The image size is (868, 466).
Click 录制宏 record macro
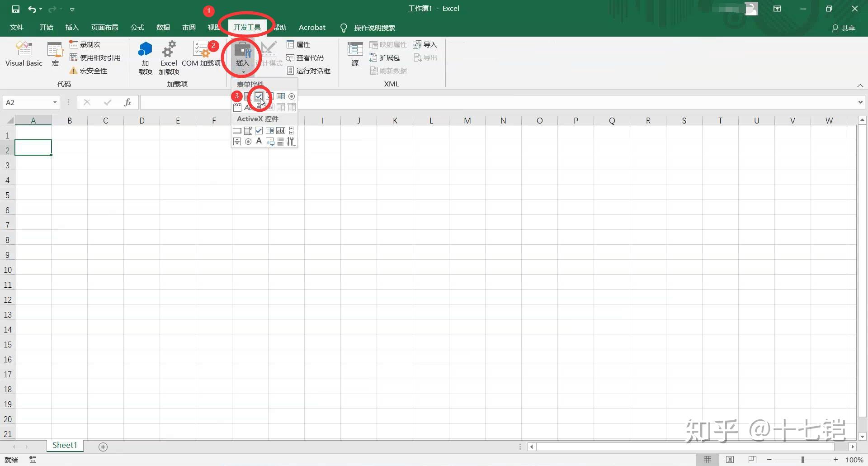[85, 44]
